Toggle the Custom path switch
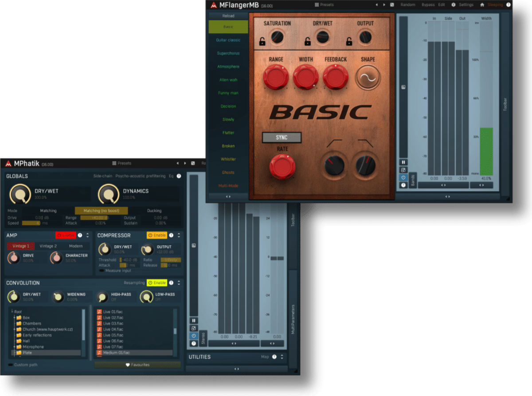The height and width of the screenshot is (396, 532). tap(11, 365)
